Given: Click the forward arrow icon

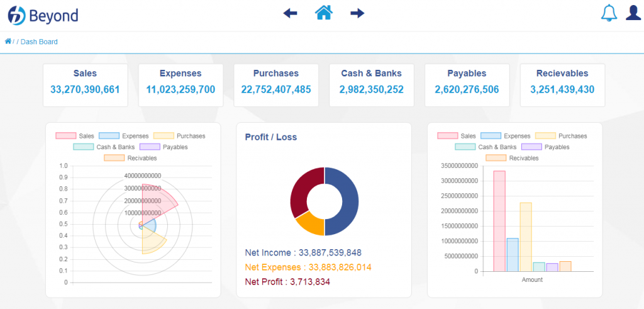Looking at the screenshot, I should [x=357, y=14].
